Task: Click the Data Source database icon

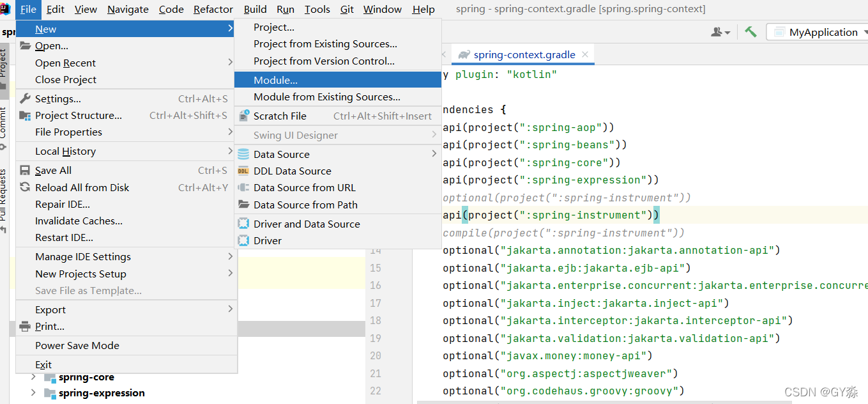Action: pos(243,154)
